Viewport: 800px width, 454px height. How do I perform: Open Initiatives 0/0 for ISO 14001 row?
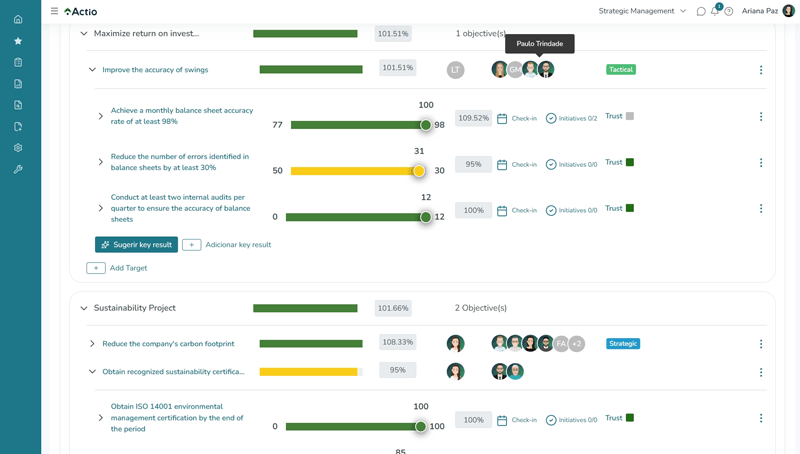tap(571, 420)
